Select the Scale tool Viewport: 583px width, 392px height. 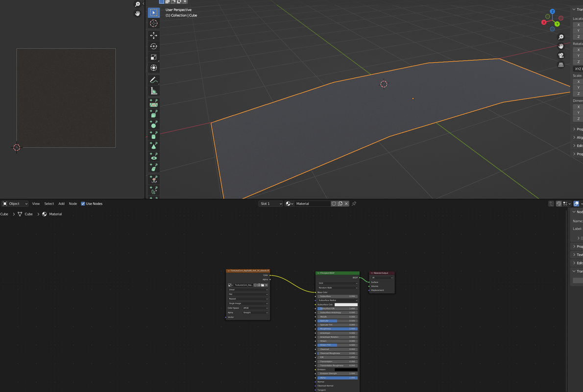(153, 57)
